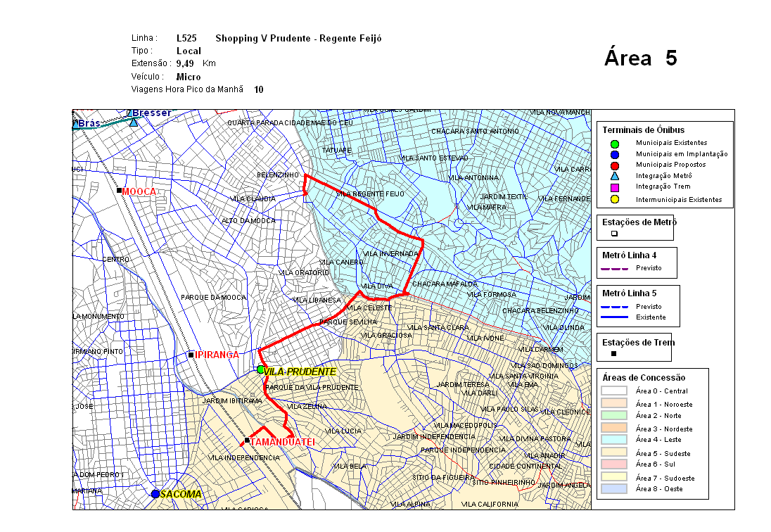Screen dimensions: 771x532
Task: Click the CHACARA SANTO ANTONIO map label
Action: pyautogui.click(x=475, y=132)
